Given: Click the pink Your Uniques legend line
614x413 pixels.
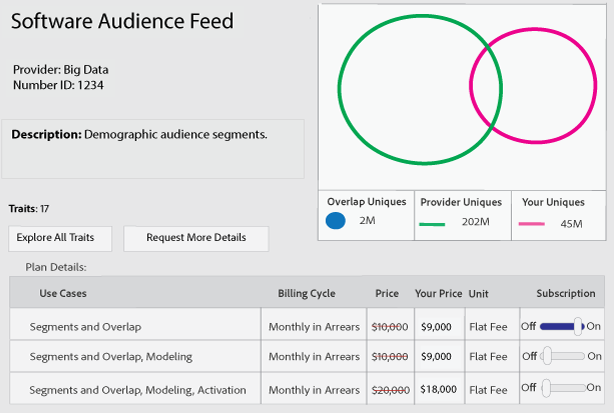Looking at the screenshot, I should pyautogui.click(x=532, y=224).
